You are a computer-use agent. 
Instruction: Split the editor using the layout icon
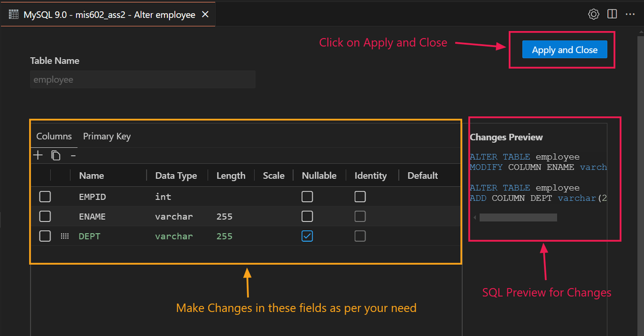pos(612,14)
